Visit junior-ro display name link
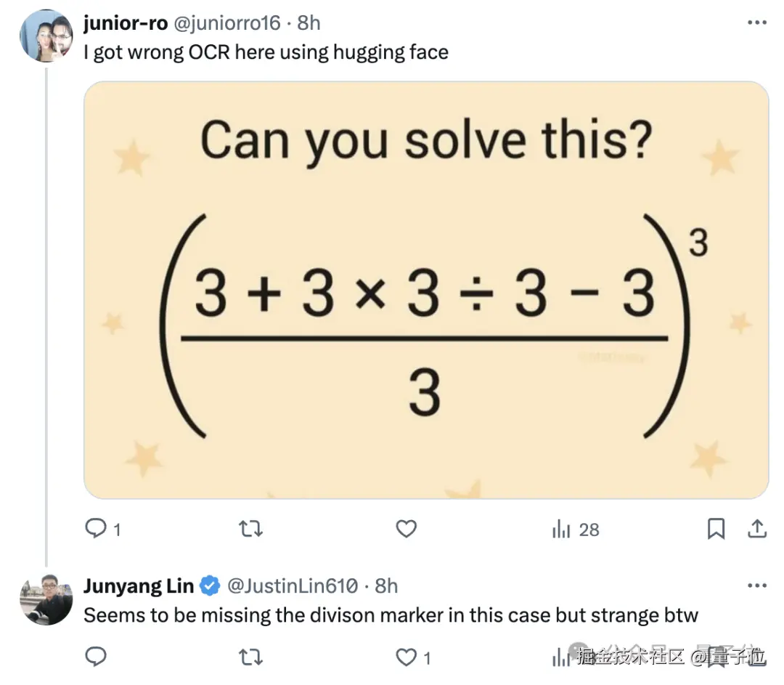The height and width of the screenshot is (685, 784). pos(125,23)
